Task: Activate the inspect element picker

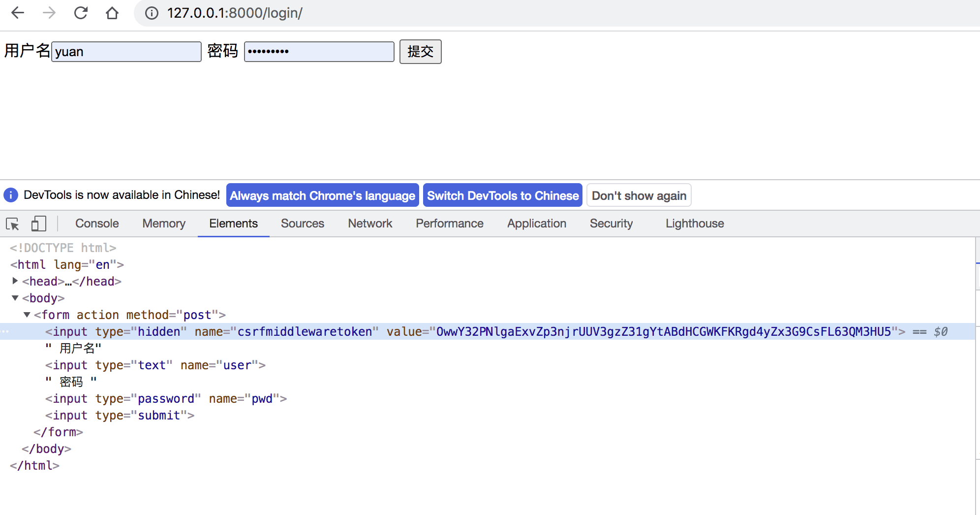Action: pos(13,224)
